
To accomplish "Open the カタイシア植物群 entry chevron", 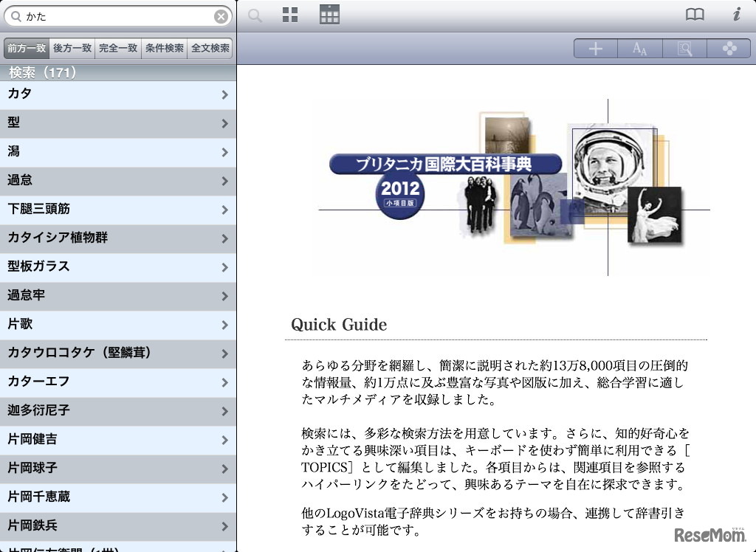I will click(224, 238).
